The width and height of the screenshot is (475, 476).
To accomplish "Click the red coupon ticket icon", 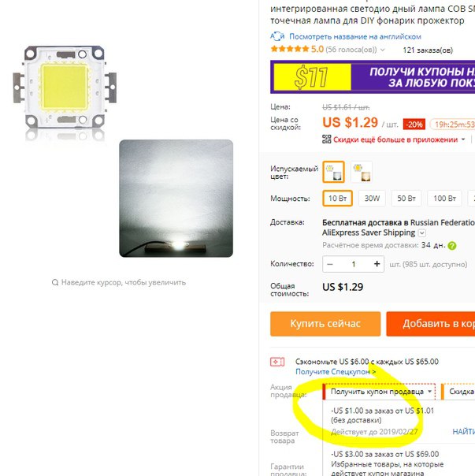I will (277, 362).
